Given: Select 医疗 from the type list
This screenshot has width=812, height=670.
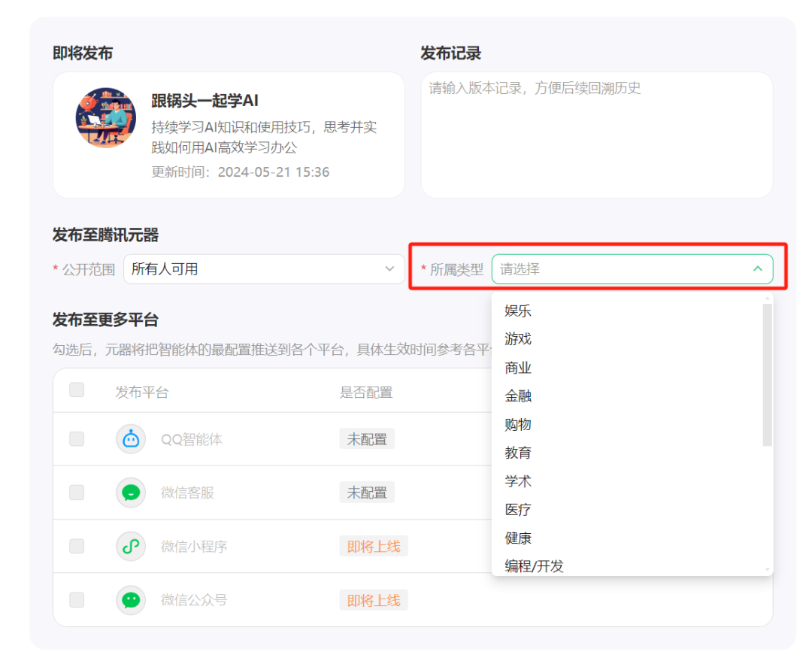Looking at the screenshot, I should (518, 510).
